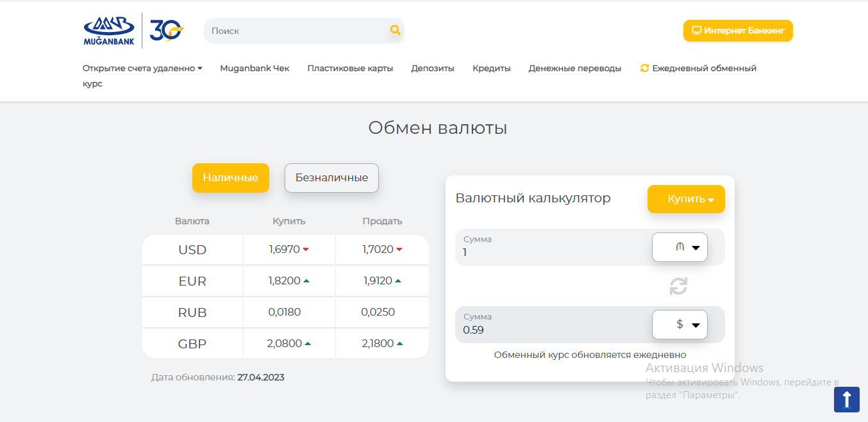Click the search magnifier icon

pos(395,30)
